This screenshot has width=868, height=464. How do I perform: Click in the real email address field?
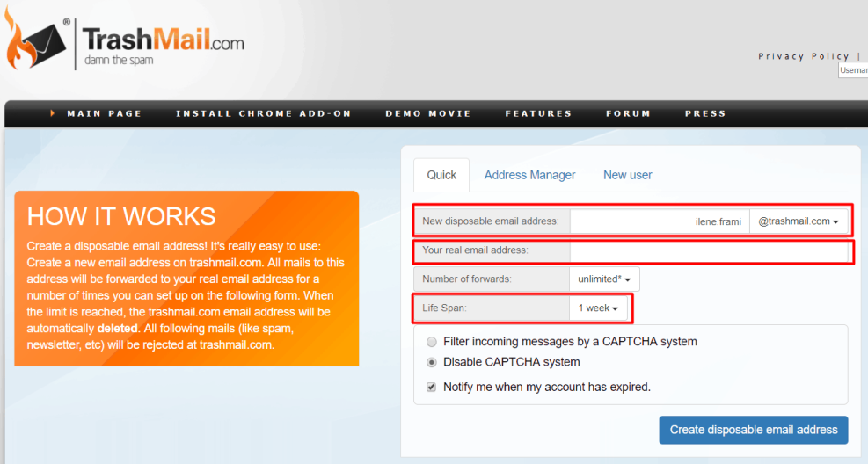tap(708, 250)
